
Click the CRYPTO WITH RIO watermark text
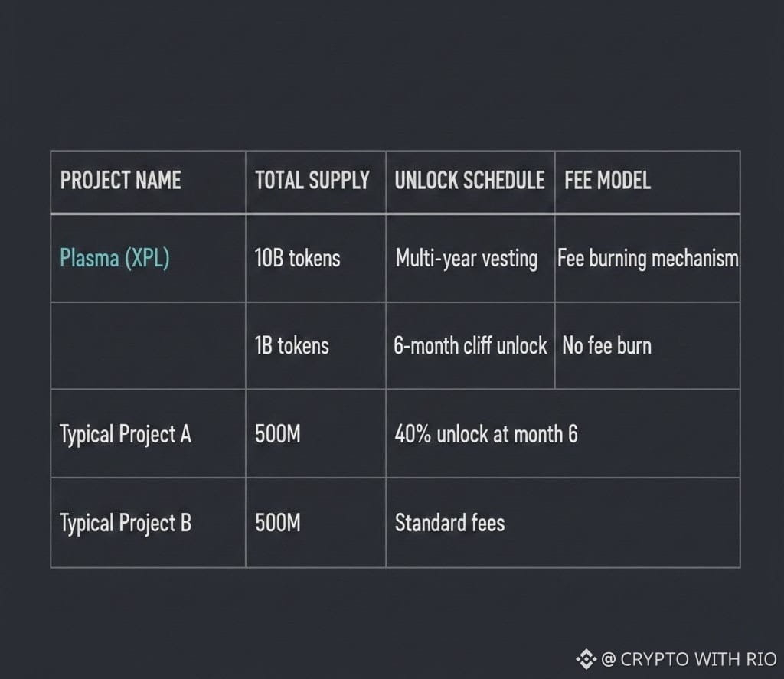pyautogui.click(x=688, y=658)
